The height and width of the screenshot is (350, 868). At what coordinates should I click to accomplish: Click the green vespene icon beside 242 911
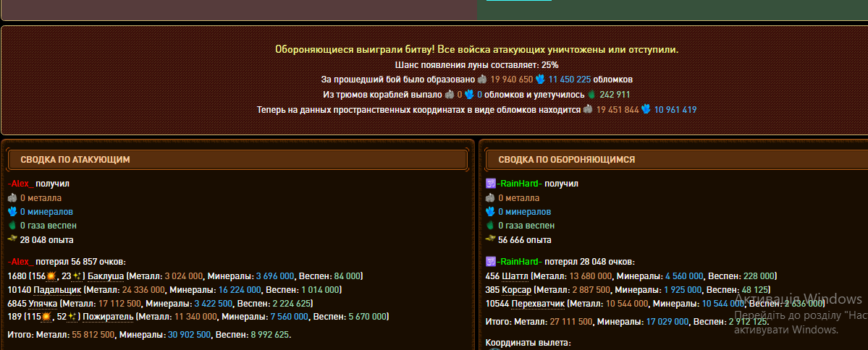tap(591, 95)
